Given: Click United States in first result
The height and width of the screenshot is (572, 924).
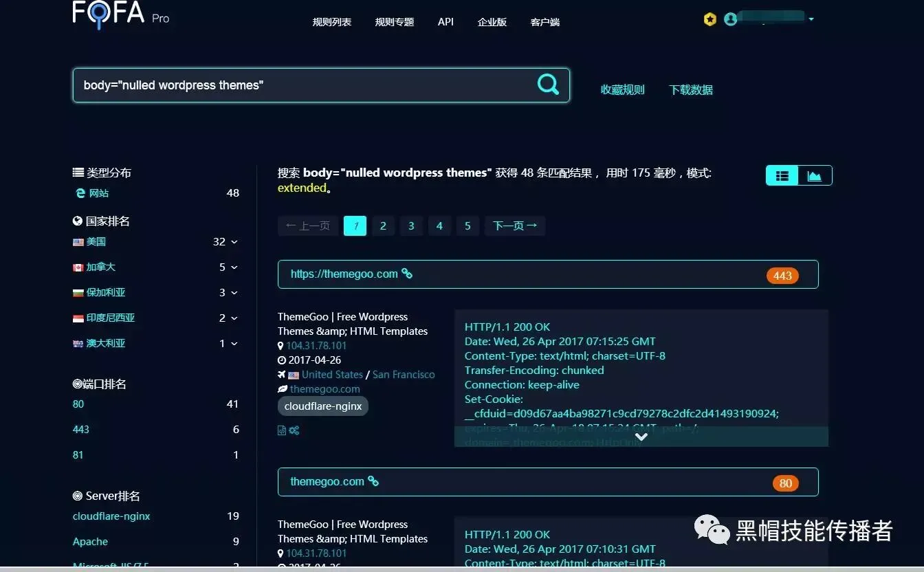Looking at the screenshot, I should [332, 375].
